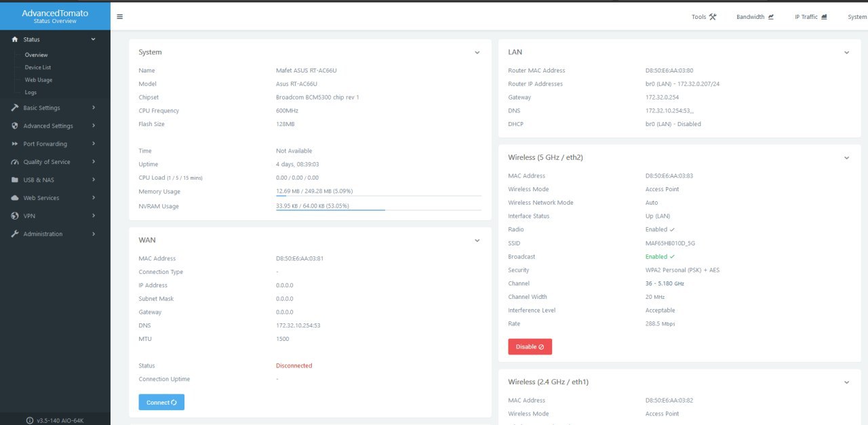Image resolution: width=868 pixels, height=425 pixels.
Task: Click the DHCP value br0 (LAN) - Disabled
Action: point(673,124)
